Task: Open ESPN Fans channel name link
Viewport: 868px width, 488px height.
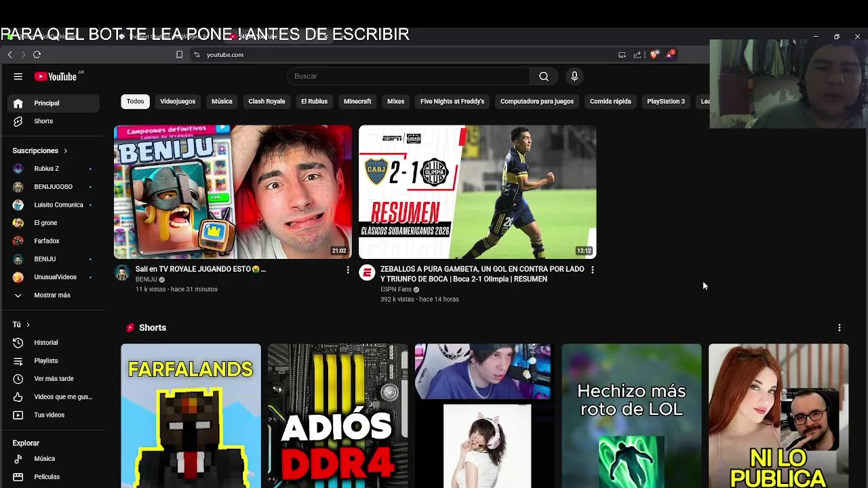Action: click(x=396, y=289)
